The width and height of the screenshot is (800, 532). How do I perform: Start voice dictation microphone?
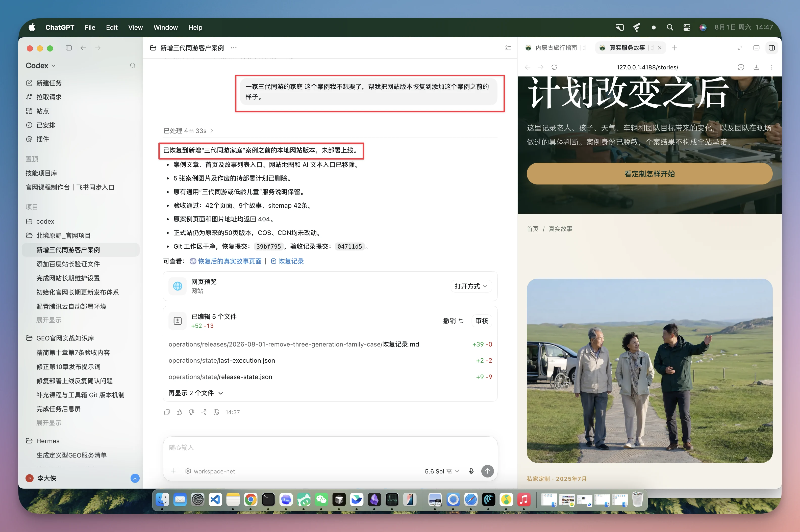(x=471, y=471)
